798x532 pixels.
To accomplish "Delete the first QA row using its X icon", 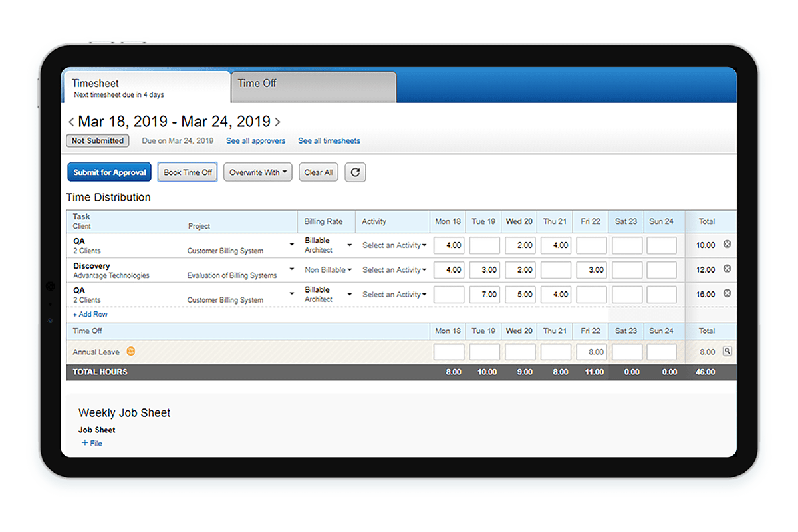I will 726,245.
